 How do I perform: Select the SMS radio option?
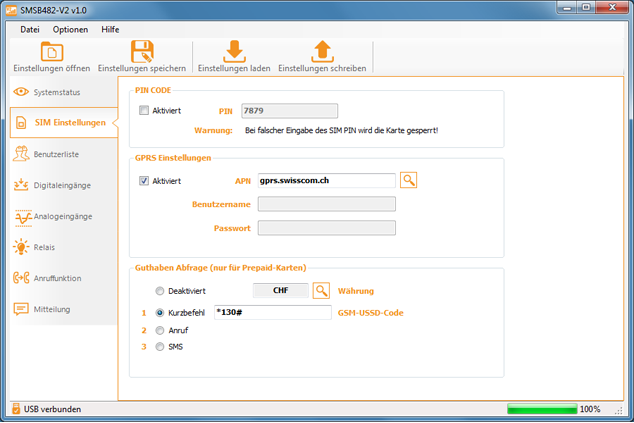(160, 347)
